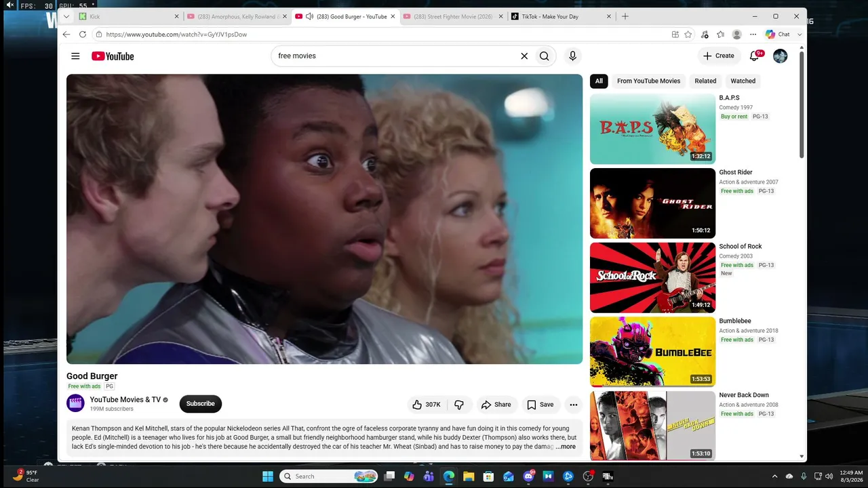Open File Explorer from taskbar
This screenshot has width=868, height=488.
pyautogui.click(x=469, y=476)
